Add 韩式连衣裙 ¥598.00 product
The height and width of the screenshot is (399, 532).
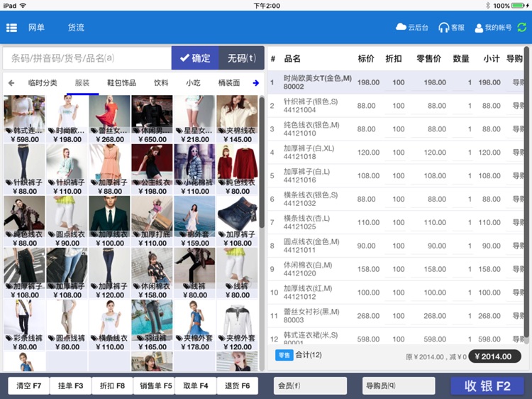[x=24, y=119]
